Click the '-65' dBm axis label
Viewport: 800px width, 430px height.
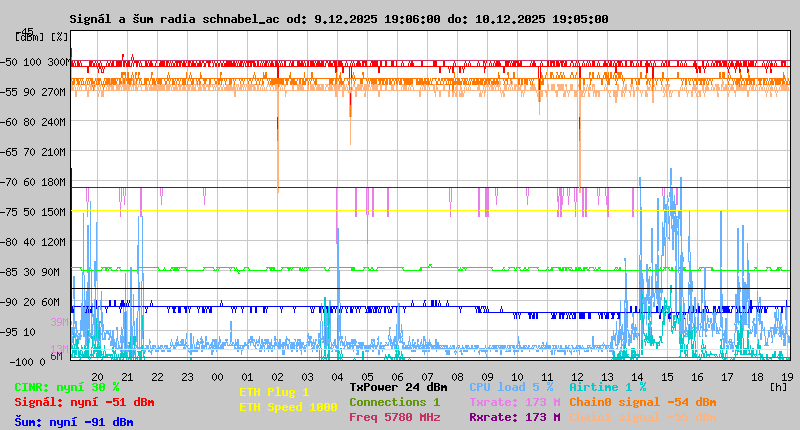[8, 153]
